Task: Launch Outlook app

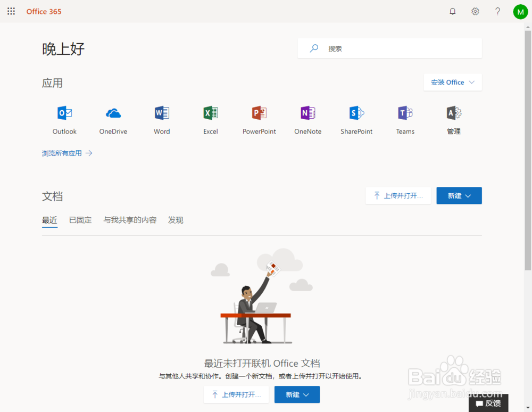Action: click(x=64, y=120)
